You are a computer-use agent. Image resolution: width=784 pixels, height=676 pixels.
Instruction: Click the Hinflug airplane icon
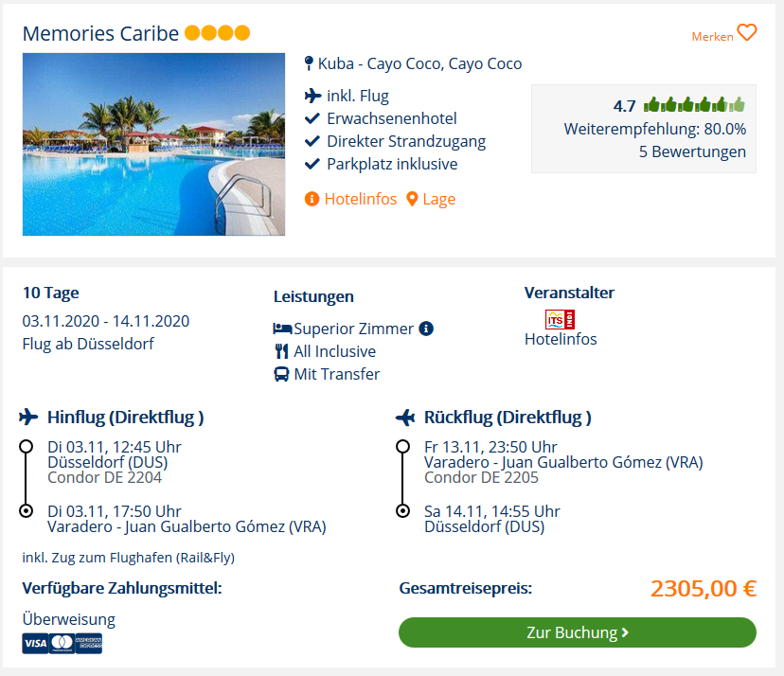pos(29,417)
